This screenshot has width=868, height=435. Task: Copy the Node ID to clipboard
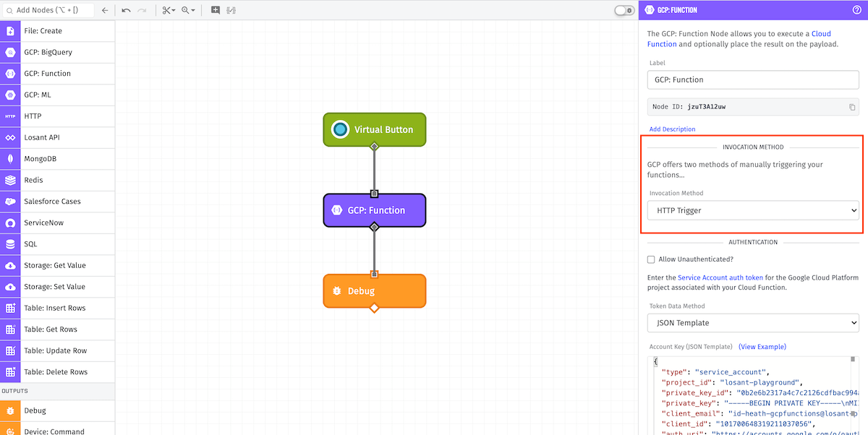point(852,107)
